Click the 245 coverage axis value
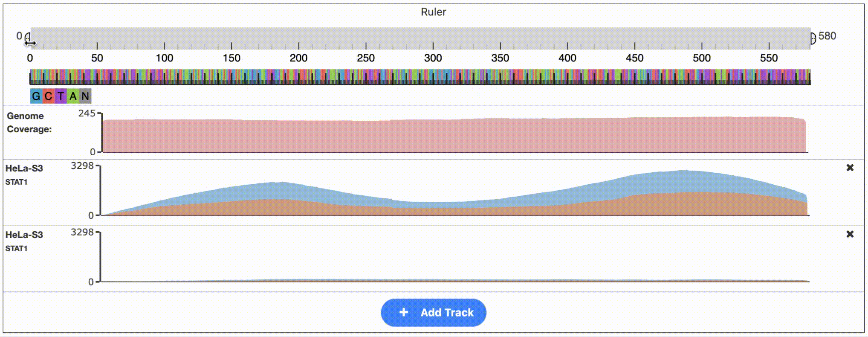Viewport: 868px width, 337px height. click(87, 113)
